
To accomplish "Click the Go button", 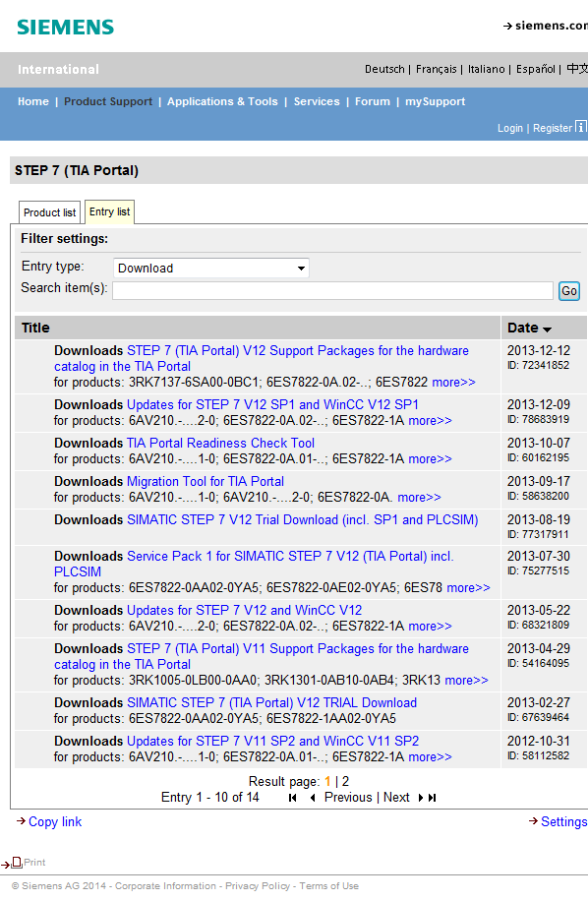I will [569, 291].
